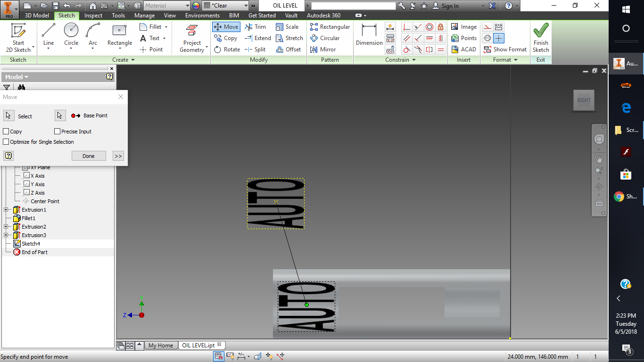Apply the Tangent constraint icon

(406, 49)
